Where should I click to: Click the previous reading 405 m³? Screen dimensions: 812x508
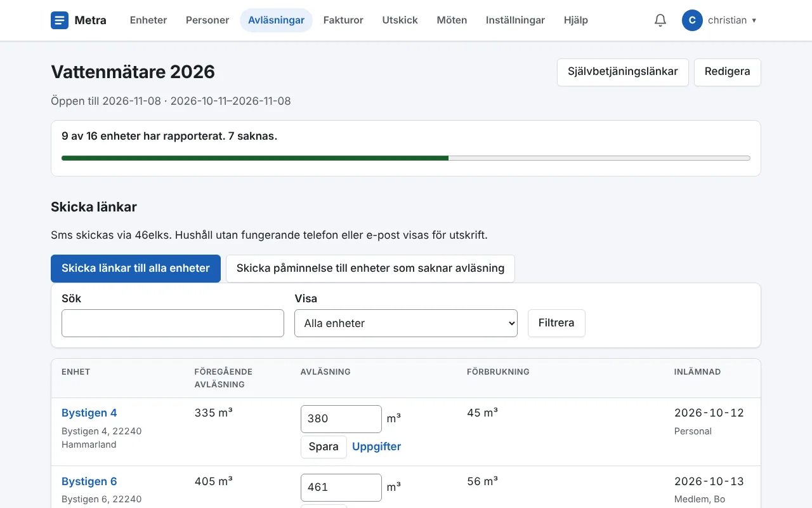point(214,481)
